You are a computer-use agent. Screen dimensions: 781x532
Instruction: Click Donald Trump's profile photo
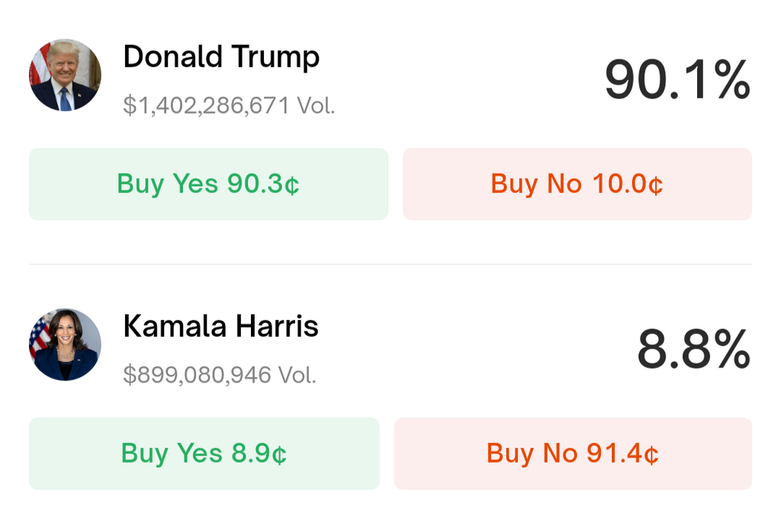[65, 75]
